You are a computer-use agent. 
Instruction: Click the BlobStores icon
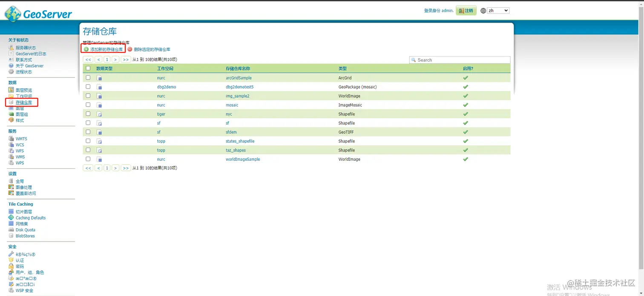tap(11, 236)
